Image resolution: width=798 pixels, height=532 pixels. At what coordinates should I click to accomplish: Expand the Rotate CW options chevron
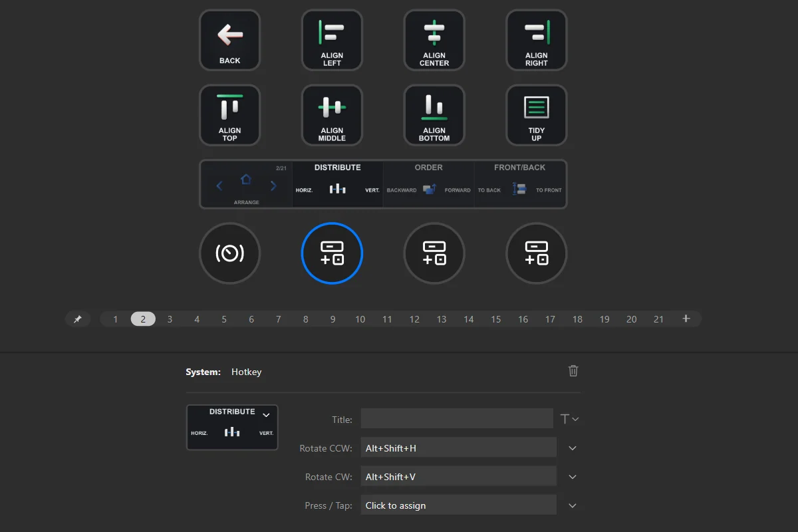tap(573, 477)
